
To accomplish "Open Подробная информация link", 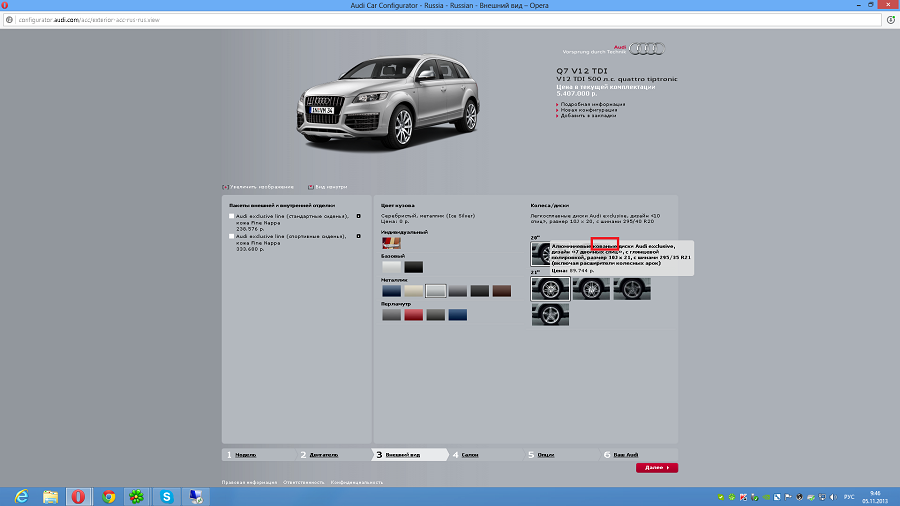I will [x=593, y=104].
